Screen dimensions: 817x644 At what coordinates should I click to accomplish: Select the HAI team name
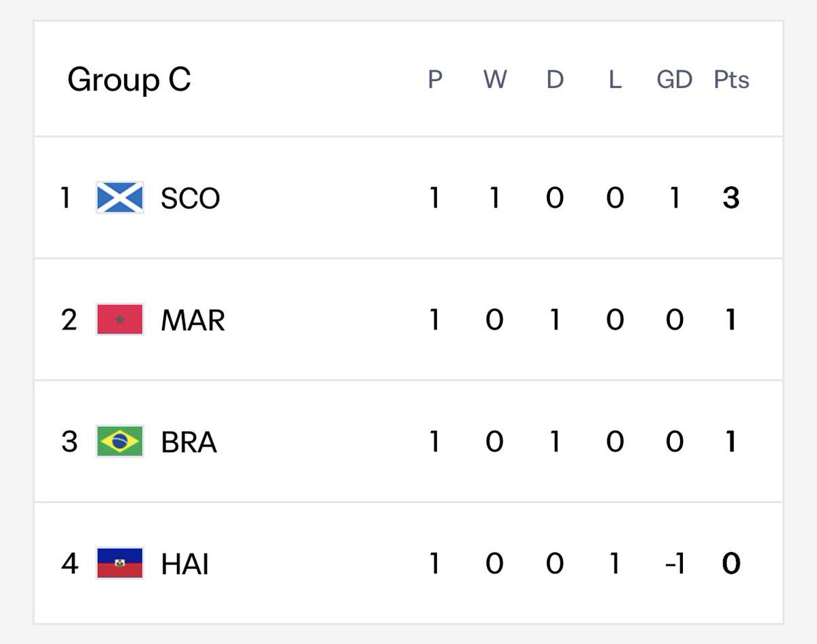coord(185,564)
